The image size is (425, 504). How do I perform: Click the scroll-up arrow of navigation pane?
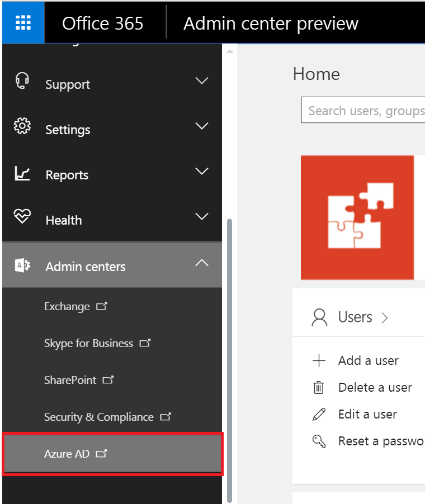(230, 51)
